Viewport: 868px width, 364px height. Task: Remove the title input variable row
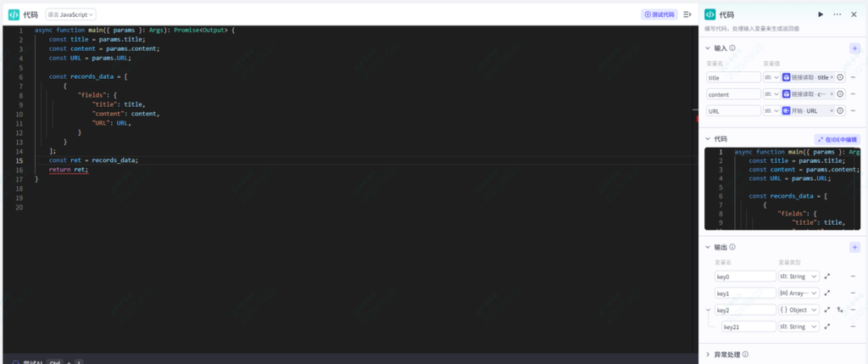[x=853, y=77]
